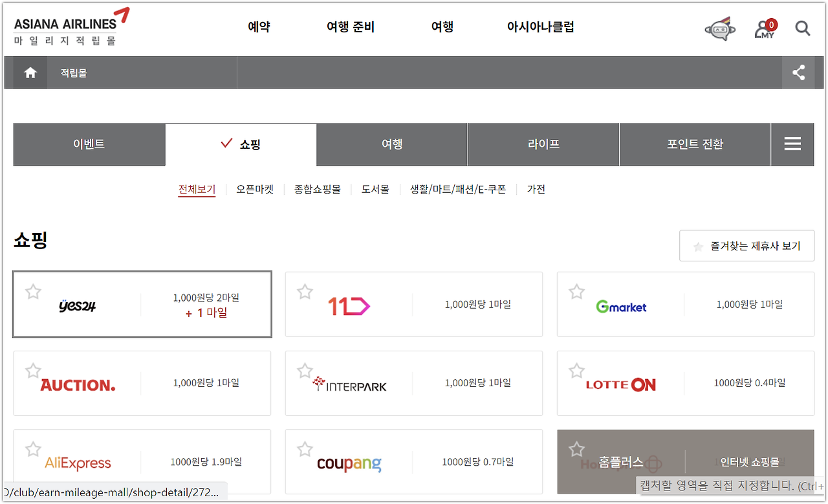Click the Asiana Airlines logo
The width and height of the screenshot is (828, 504).
[71, 27]
